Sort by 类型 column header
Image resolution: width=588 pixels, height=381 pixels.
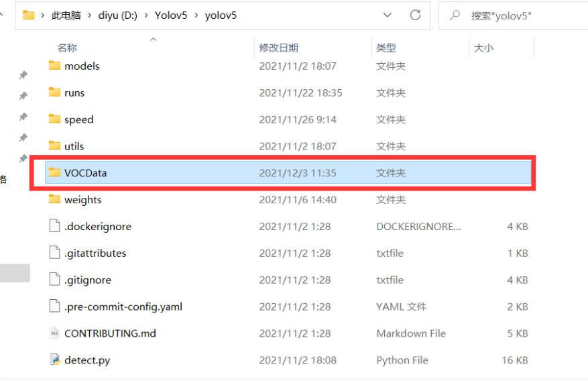[x=386, y=48]
